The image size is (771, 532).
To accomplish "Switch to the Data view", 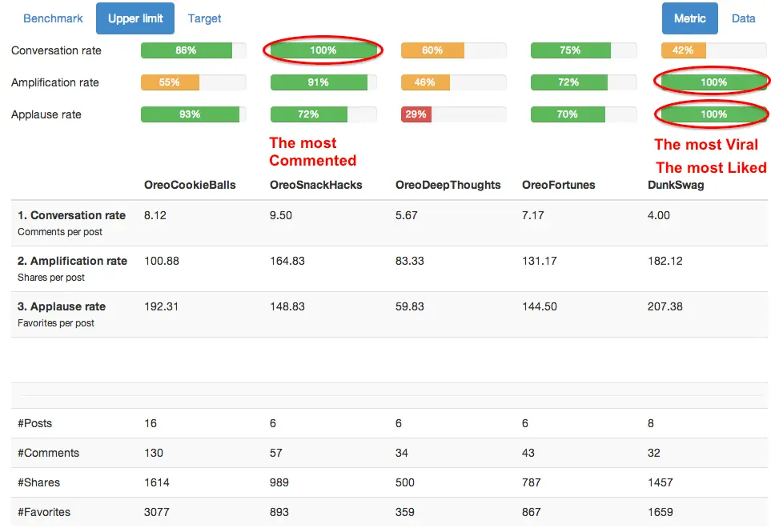I will click(743, 18).
